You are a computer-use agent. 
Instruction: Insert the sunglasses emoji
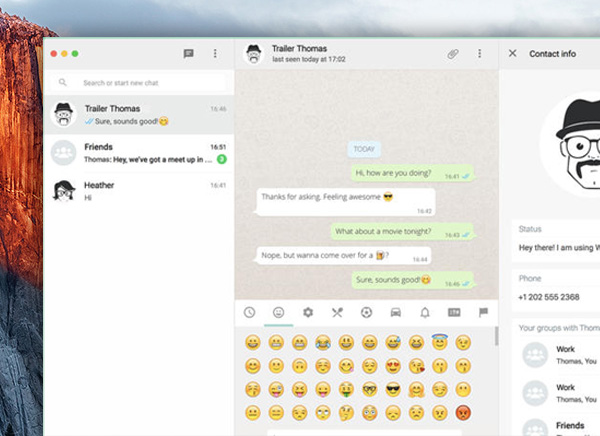pos(393,390)
